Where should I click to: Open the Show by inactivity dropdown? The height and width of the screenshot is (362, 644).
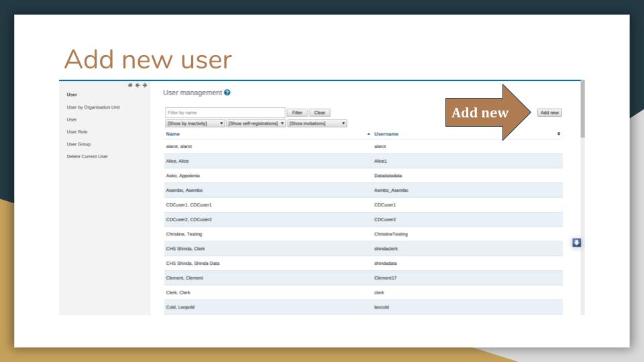[x=195, y=123]
